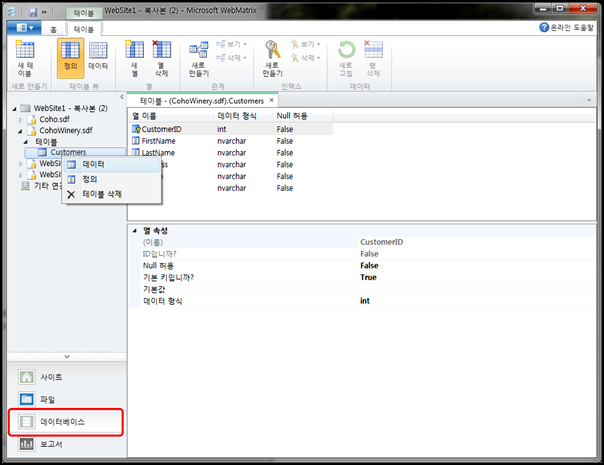
Task: Select the CohoWinery.sdf tree item
Action: [x=65, y=131]
